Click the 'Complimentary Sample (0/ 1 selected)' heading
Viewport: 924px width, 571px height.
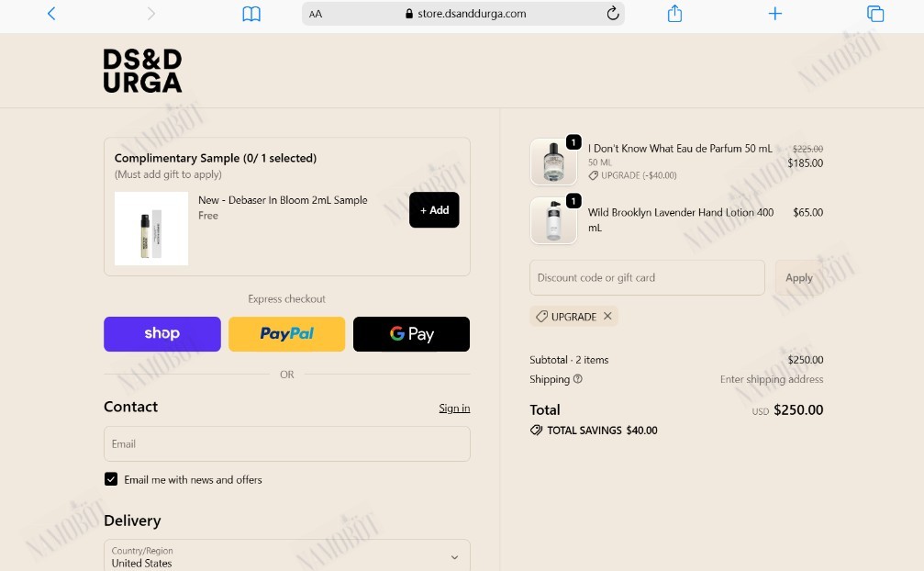point(216,158)
